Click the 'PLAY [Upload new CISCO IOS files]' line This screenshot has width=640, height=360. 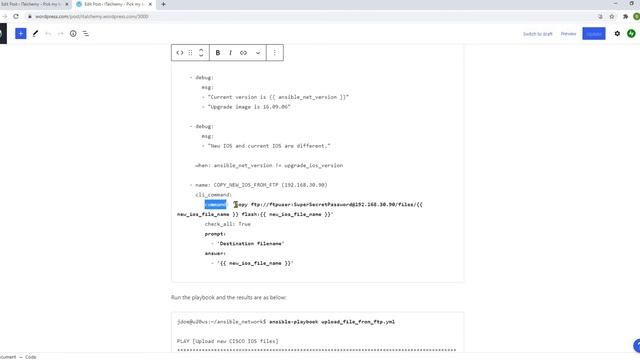click(x=228, y=341)
